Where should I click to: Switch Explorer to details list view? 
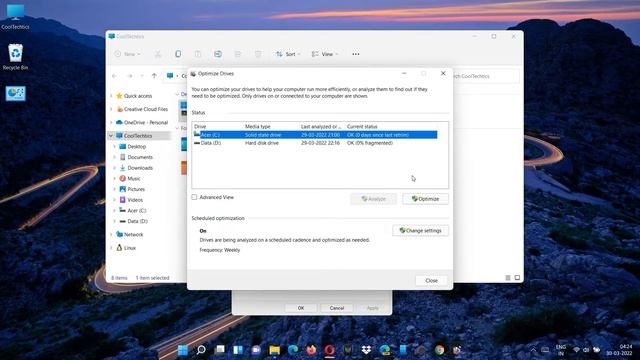(508, 278)
